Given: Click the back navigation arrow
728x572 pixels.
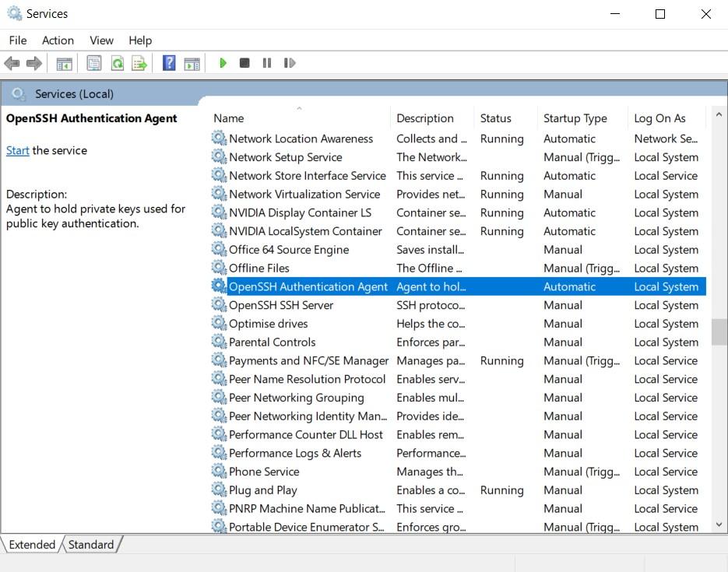Looking at the screenshot, I should [12, 63].
